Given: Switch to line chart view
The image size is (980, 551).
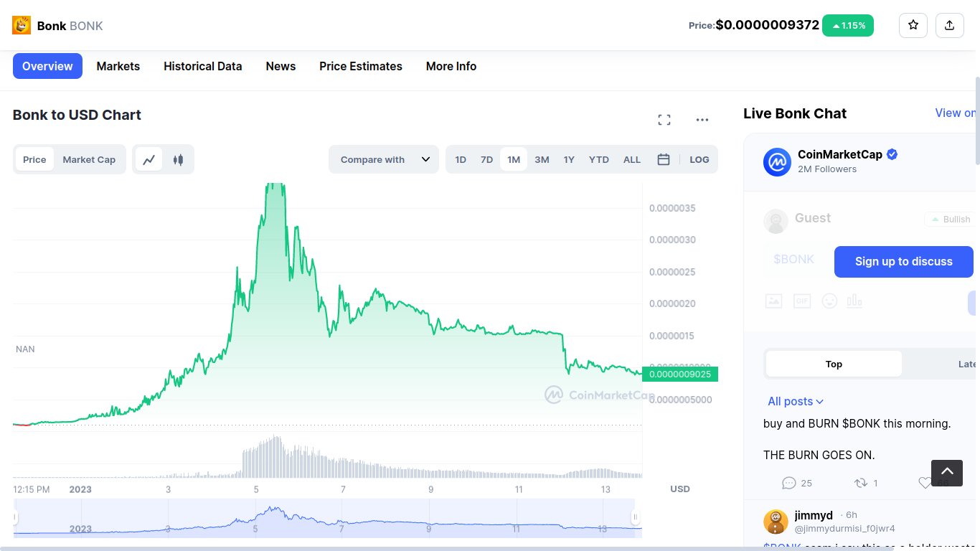Looking at the screenshot, I should coord(149,159).
